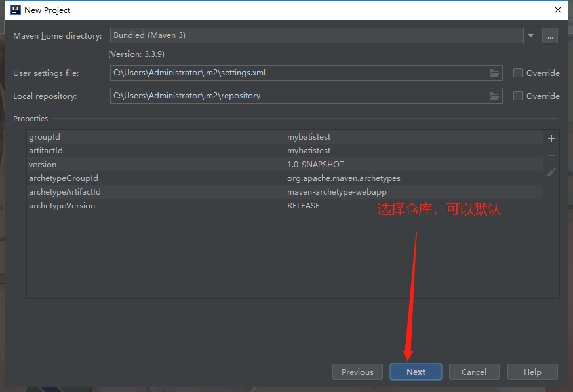Select the groupId property row
Screen dimensions: 573x392
pos(285,136)
